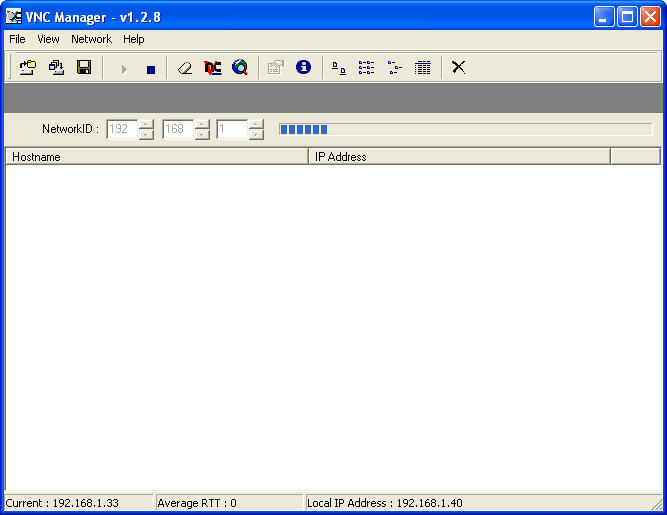
Task: Decrease the 168 octet spinner
Action: click(202, 134)
